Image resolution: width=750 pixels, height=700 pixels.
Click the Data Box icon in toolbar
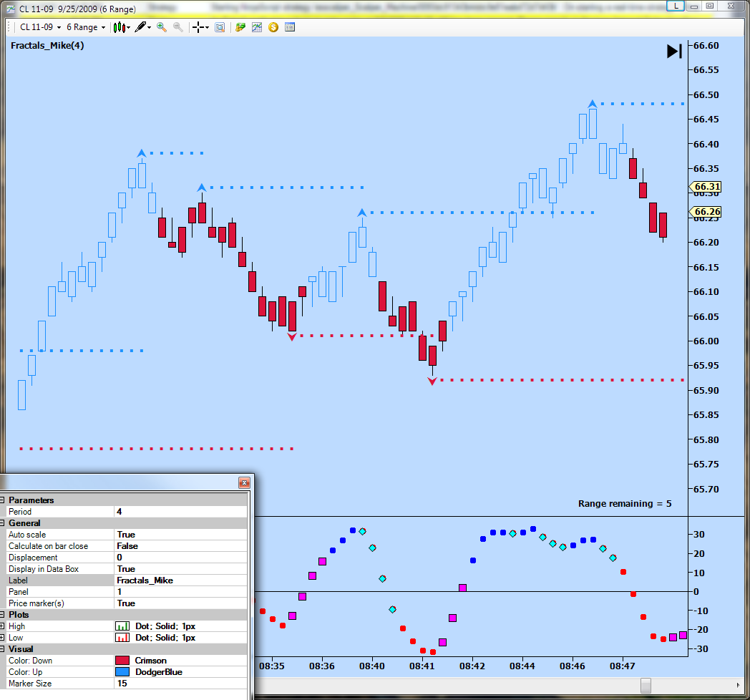tap(220, 27)
